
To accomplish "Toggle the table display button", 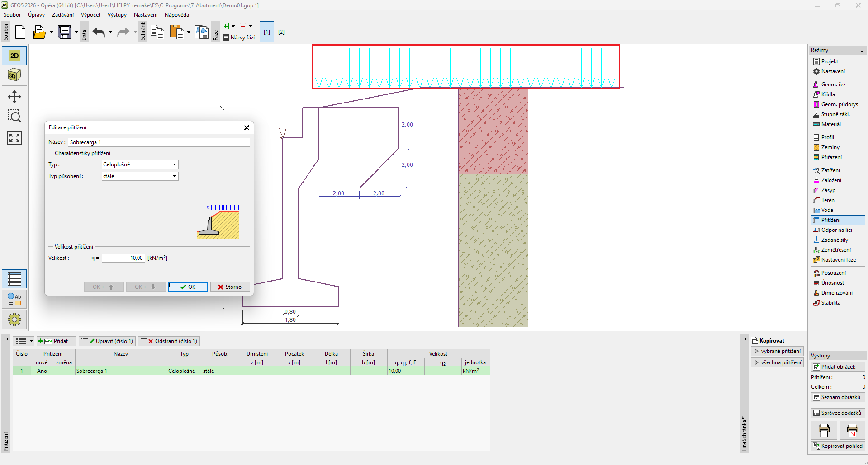I will click(14, 279).
